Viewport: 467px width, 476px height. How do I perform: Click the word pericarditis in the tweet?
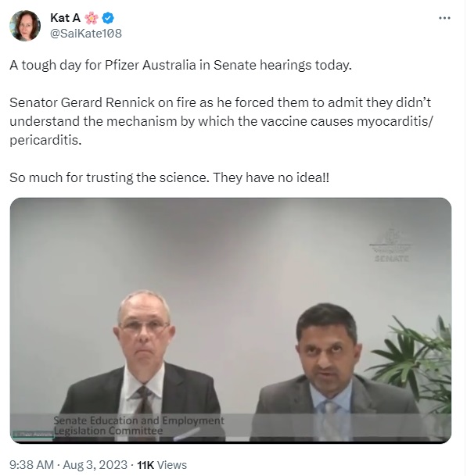coord(45,140)
